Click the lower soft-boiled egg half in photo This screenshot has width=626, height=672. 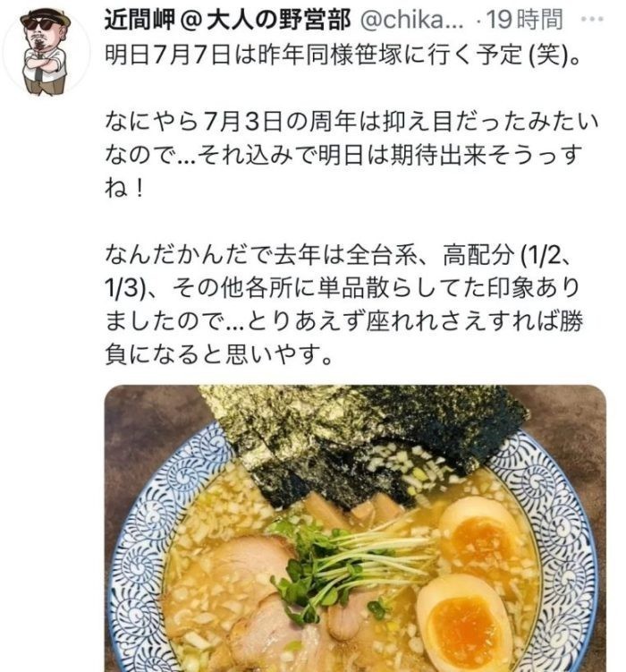[466, 622]
